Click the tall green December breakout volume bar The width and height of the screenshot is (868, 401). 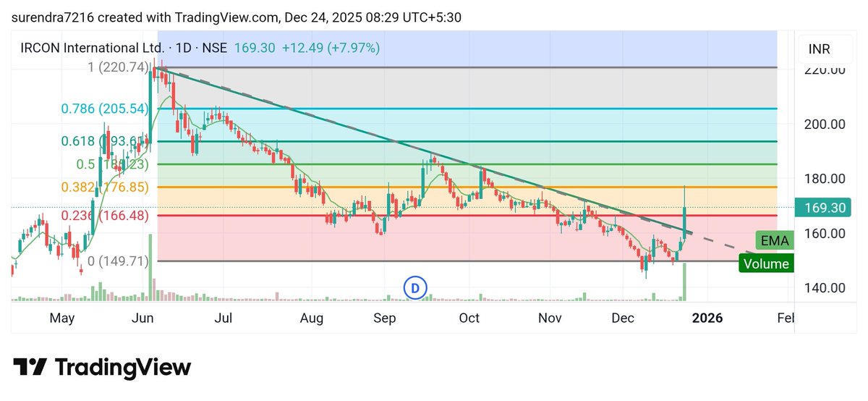point(684,282)
